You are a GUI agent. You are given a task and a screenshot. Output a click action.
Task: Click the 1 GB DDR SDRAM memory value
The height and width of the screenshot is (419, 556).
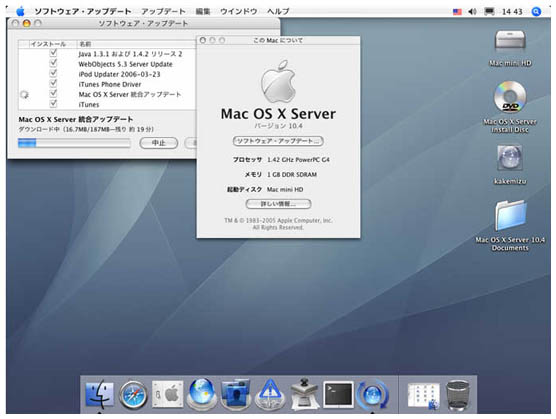292,174
